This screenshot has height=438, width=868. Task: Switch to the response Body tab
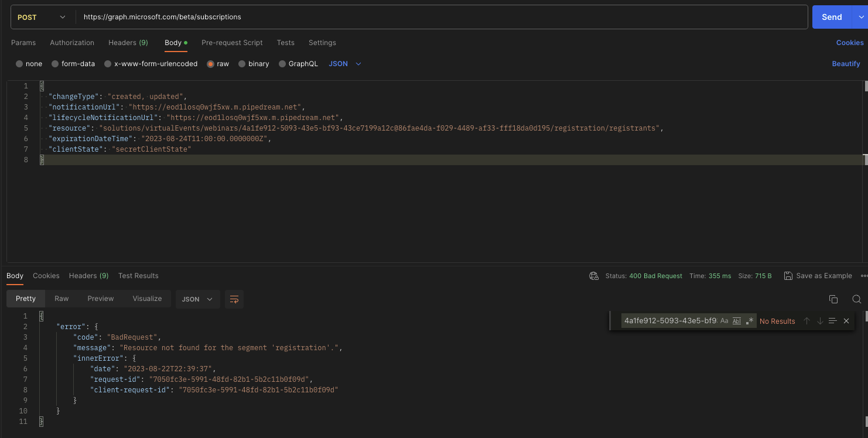(x=15, y=276)
